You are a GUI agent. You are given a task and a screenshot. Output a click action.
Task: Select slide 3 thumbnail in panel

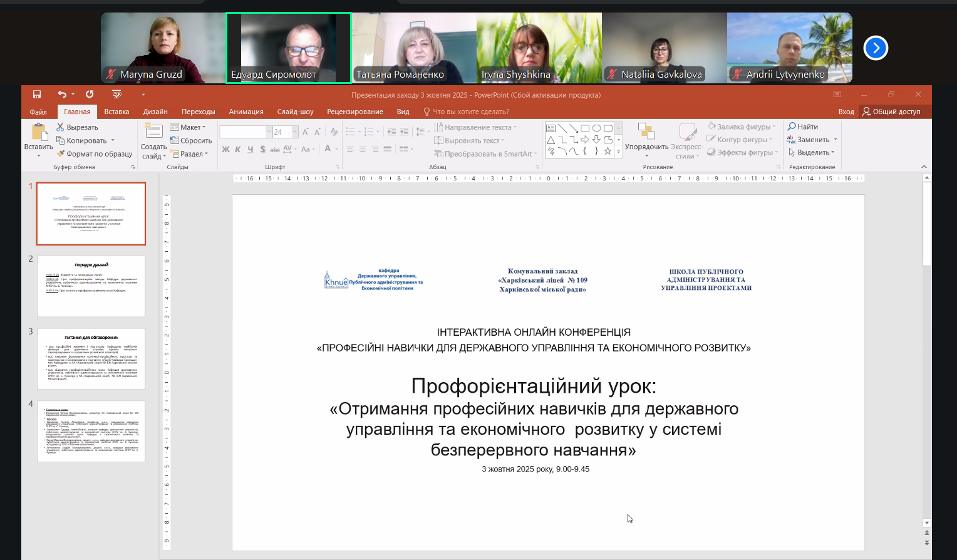click(x=91, y=358)
